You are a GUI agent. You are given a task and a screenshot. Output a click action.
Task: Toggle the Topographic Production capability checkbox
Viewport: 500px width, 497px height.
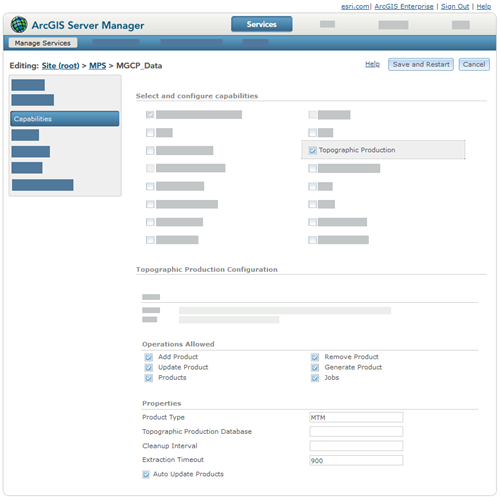[312, 150]
